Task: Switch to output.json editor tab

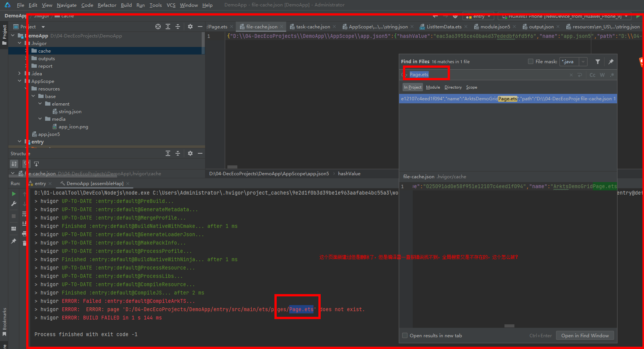Action: pos(541,27)
